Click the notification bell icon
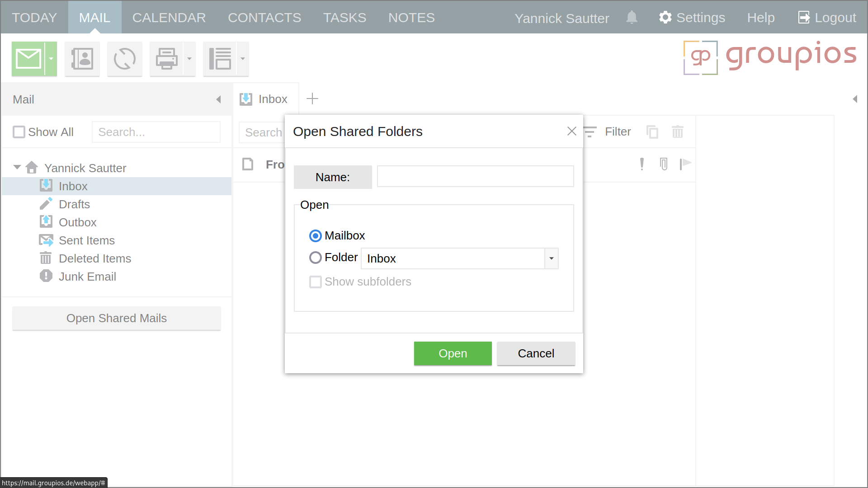The image size is (868, 488). [632, 17]
